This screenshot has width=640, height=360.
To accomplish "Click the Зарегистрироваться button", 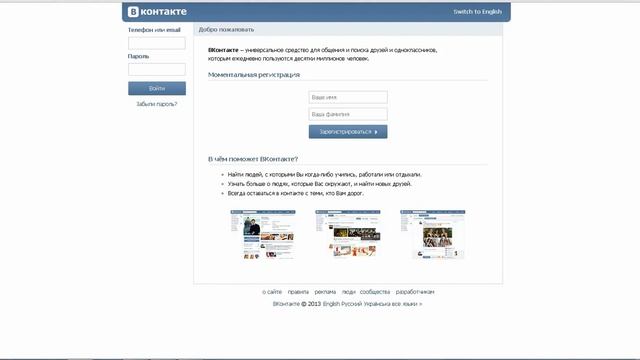I will pos(348,132).
